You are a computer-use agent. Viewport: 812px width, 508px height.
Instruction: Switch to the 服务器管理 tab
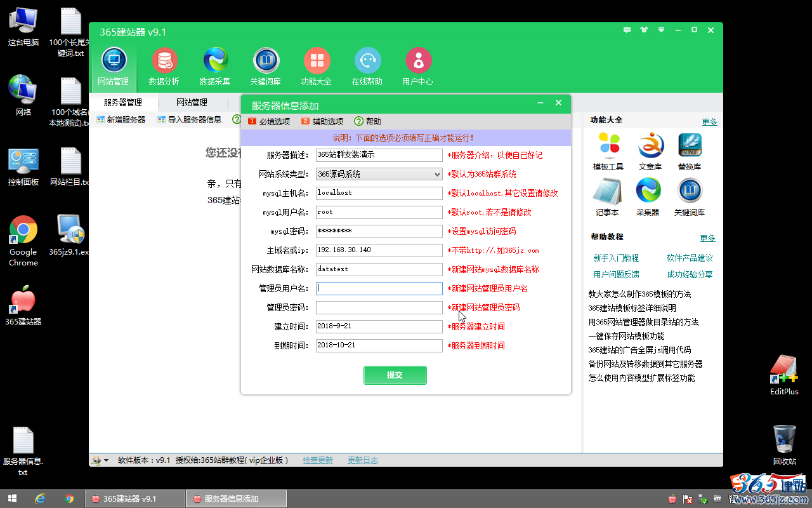[x=123, y=102]
